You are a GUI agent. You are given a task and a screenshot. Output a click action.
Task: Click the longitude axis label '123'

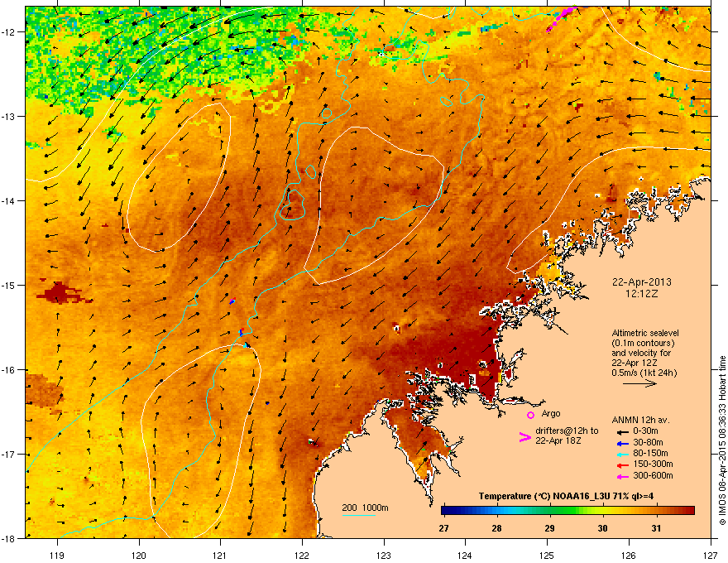(x=384, y=556)
